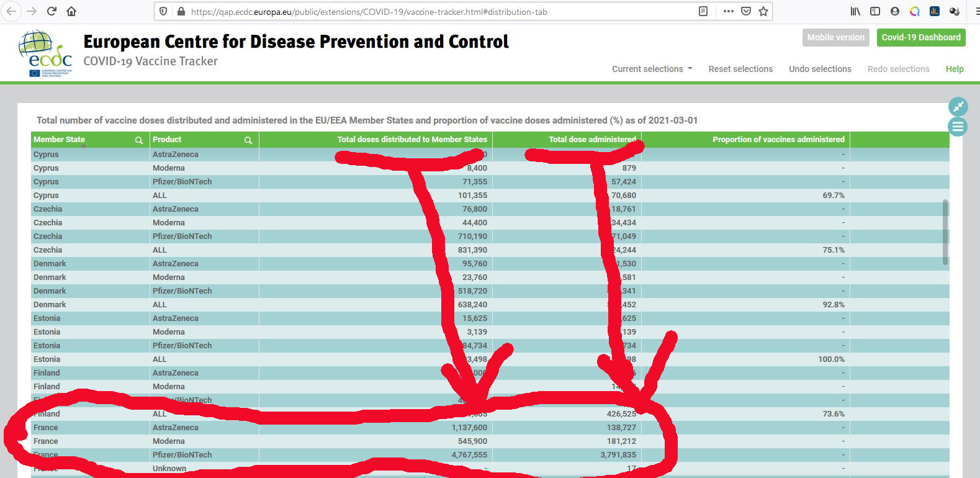Click the 101,355 distributed value
Viewport: 980px width, 478px height.
tap(472, 196)
